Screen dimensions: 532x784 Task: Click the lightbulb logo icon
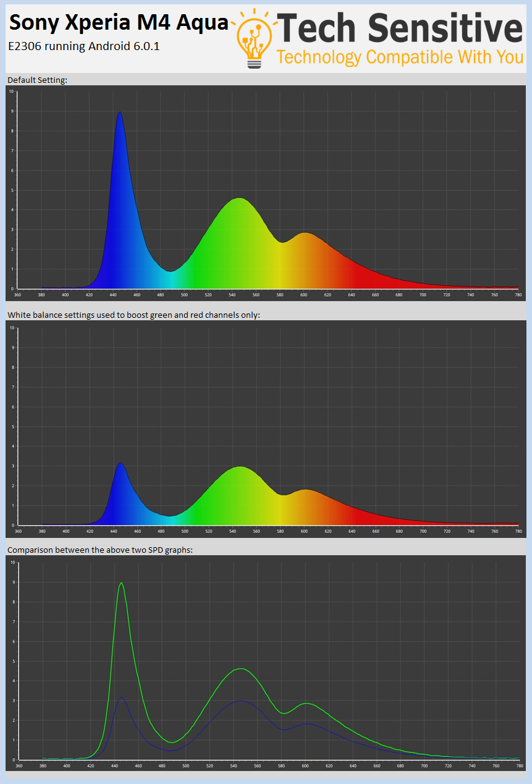254,38
